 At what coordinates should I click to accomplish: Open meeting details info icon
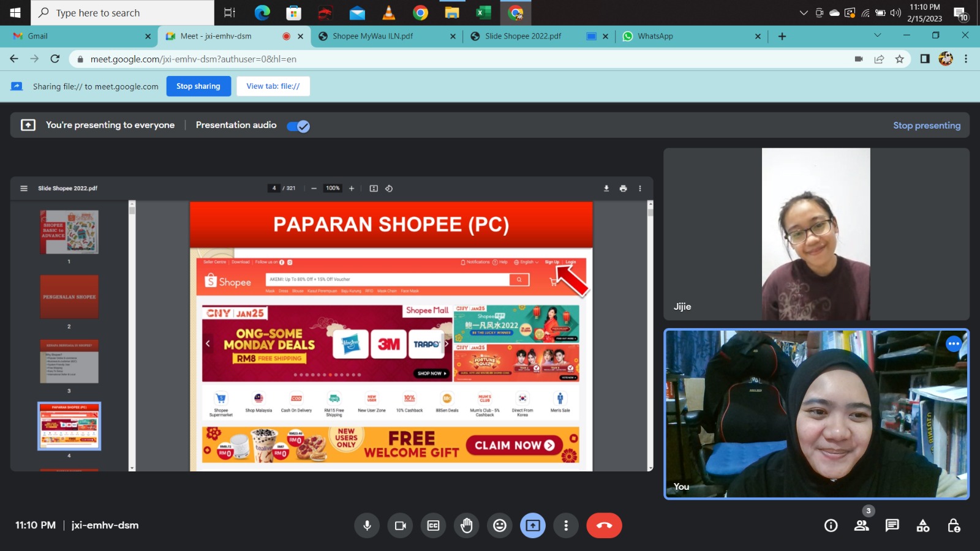tap(831, 525)
